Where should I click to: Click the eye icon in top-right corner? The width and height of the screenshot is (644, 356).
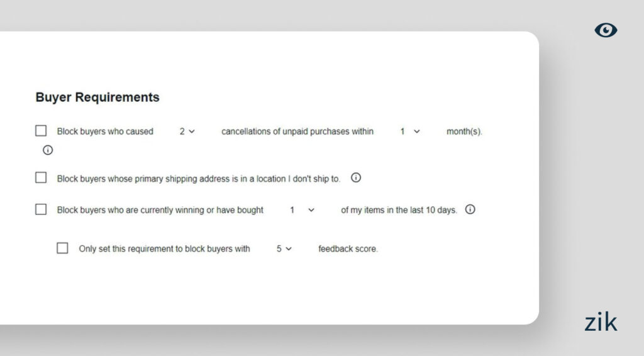pyautogui.click(x=606, y=30)
